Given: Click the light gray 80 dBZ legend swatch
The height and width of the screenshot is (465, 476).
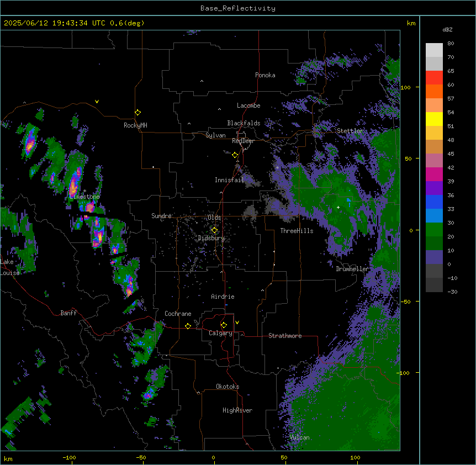Looking at the screenshot, I should click(x=434, y=50).
